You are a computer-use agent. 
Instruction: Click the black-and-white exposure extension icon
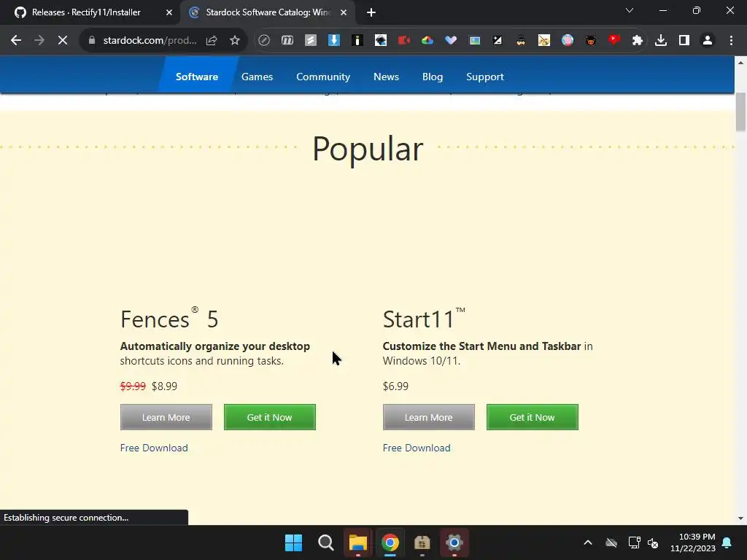click(498, 41)
